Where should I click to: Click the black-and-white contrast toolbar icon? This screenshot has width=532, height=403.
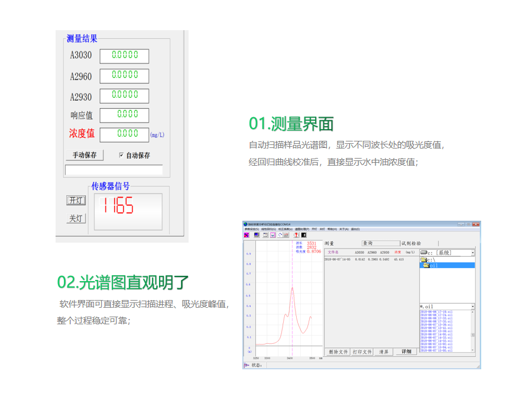[x=303, y=235]
